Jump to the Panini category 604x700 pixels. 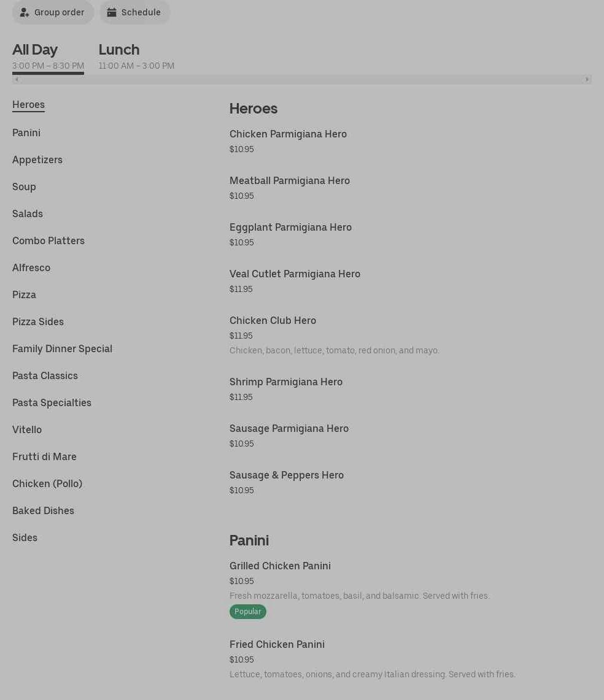26,133
